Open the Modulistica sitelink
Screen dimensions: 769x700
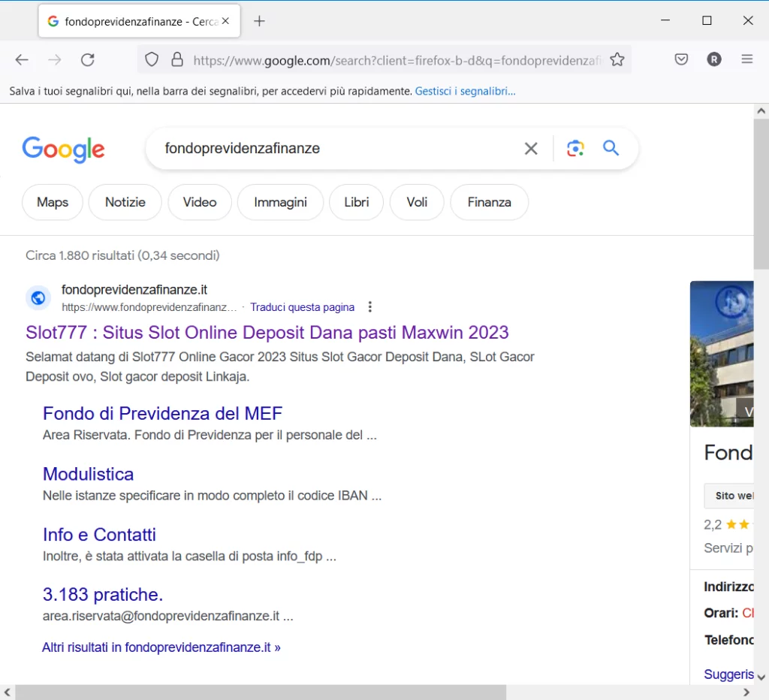point(88,474)
